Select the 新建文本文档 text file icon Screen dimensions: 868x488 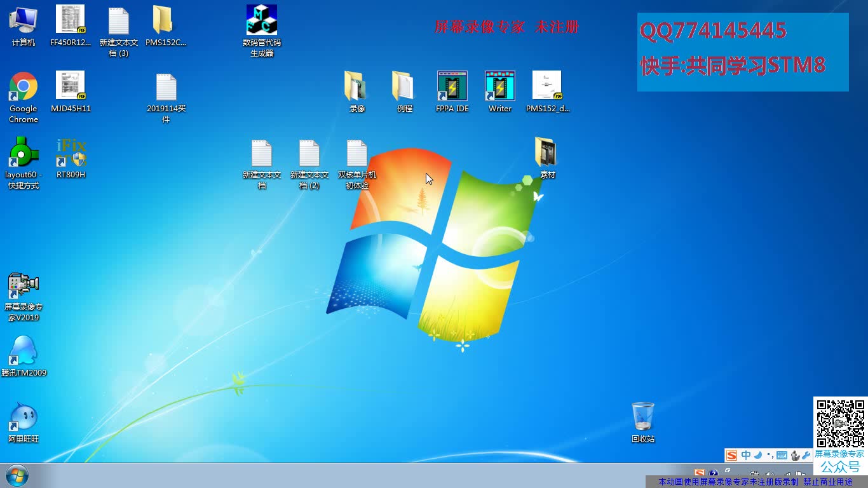(x=262, y=165)
